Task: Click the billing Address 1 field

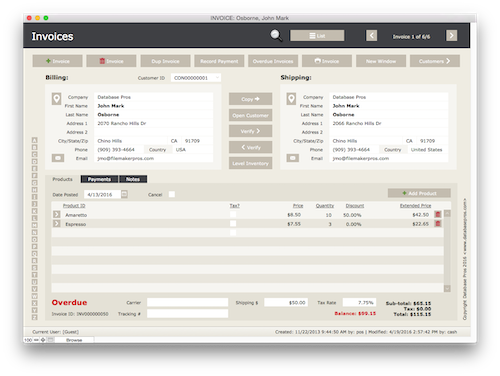Action: (153, 123)
